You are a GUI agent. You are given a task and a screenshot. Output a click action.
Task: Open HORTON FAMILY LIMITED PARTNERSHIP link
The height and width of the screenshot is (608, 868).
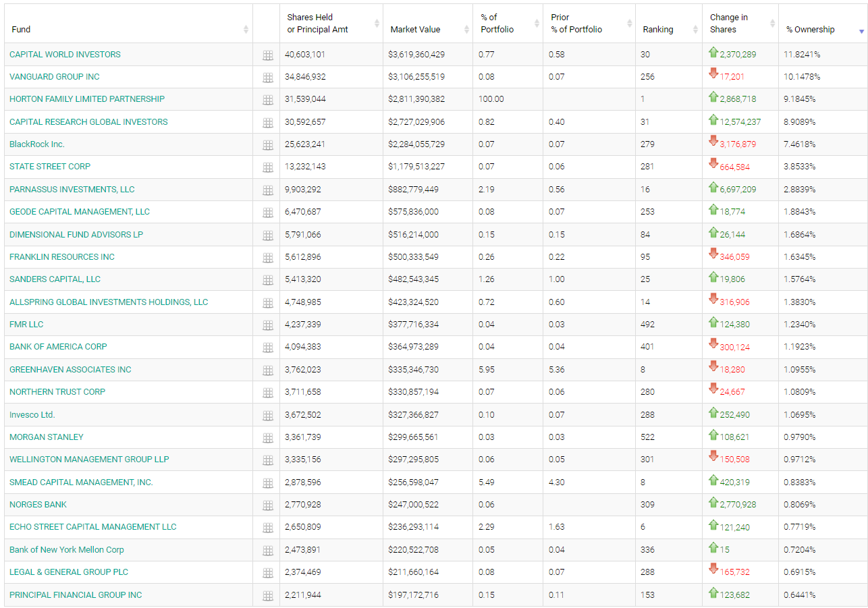click(x=87, y=99)
